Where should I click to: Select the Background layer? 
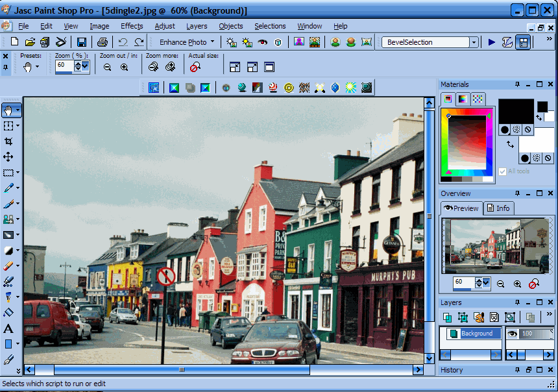[x=476, y=334]
